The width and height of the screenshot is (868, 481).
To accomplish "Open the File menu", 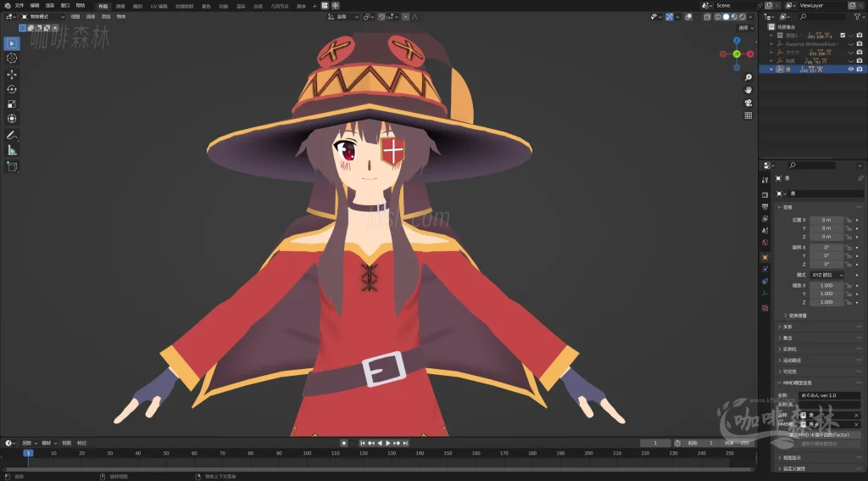I will point(19,6).
